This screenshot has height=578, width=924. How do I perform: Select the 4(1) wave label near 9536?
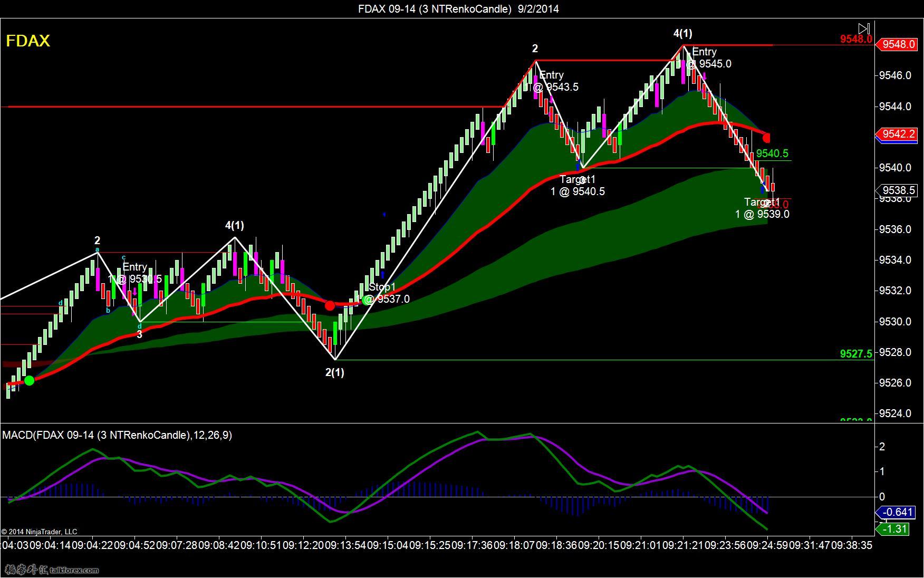(235, 225)
